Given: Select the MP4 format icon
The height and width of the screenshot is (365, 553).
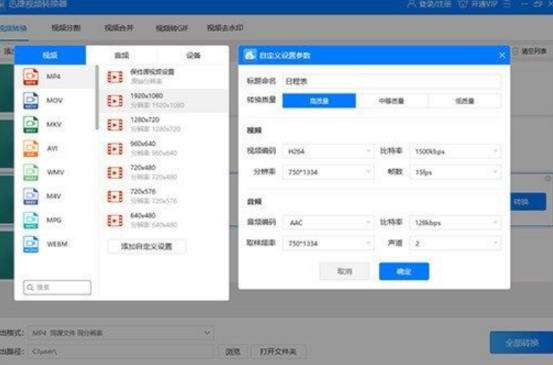Looking at the screenshot, I should (x=31, y=77).
